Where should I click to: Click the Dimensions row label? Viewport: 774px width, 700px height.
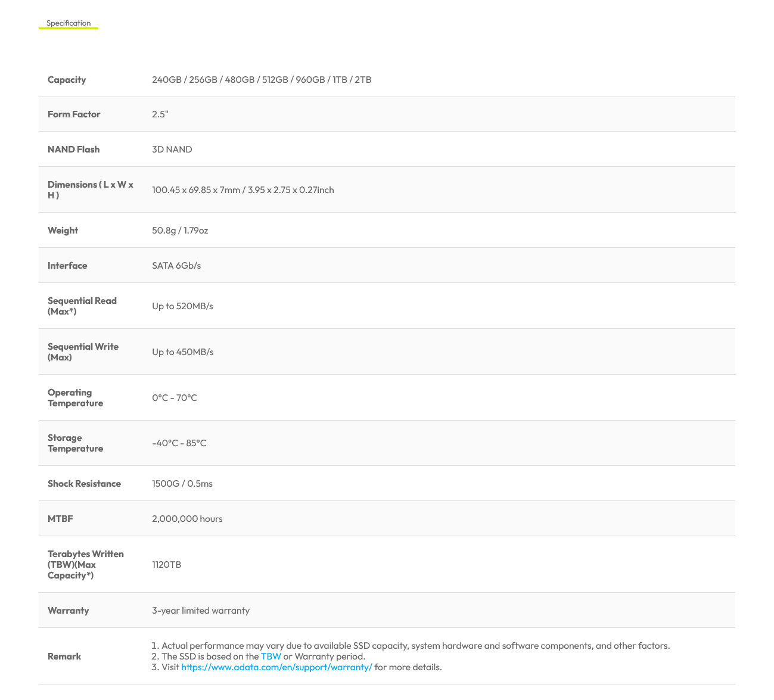pos(91,190)
